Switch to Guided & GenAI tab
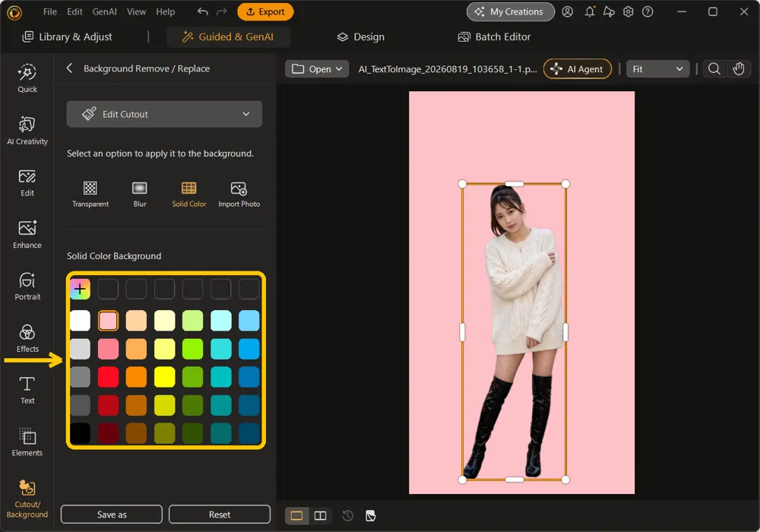The width and height of the screenshot is (760, 532). 228,36
